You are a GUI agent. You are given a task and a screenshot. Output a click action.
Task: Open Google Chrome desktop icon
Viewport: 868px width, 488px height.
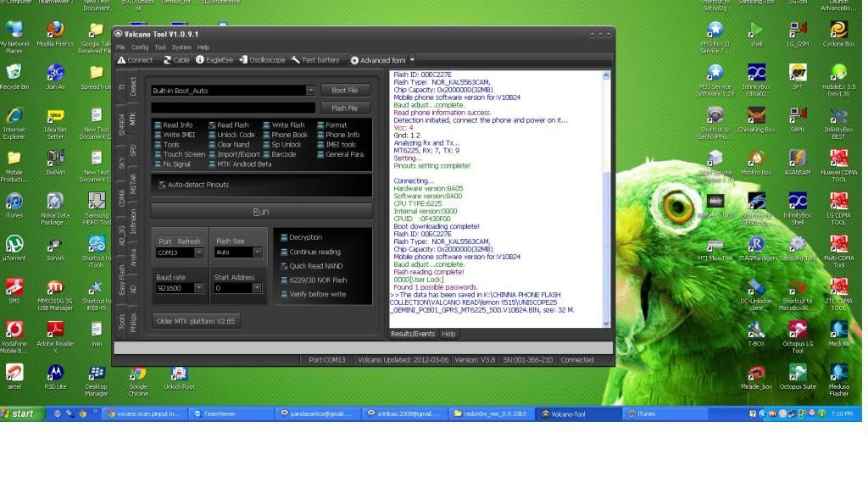[138, 380]
